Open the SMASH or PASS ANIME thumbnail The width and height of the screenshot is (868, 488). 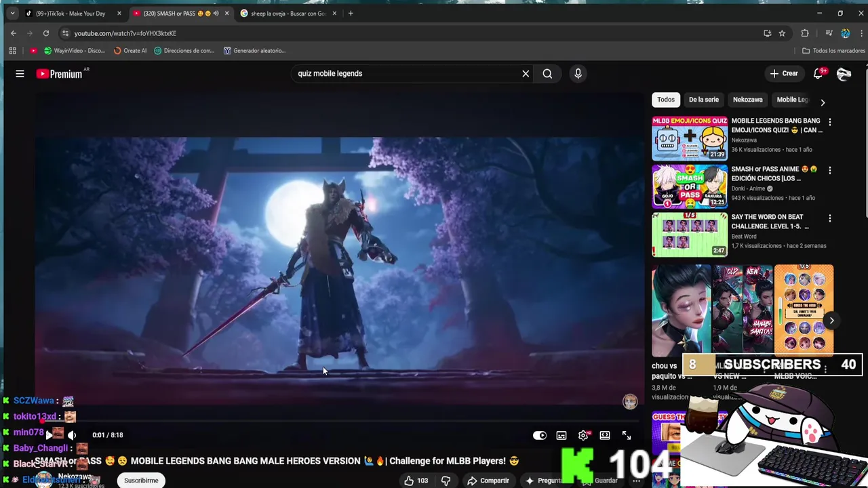(x=690, y=186)
